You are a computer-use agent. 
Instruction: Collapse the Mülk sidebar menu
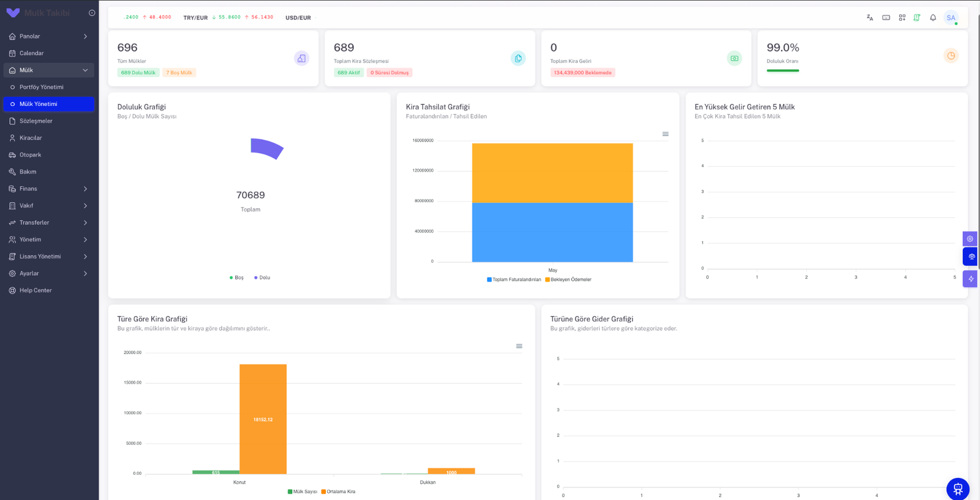point(49,70)
